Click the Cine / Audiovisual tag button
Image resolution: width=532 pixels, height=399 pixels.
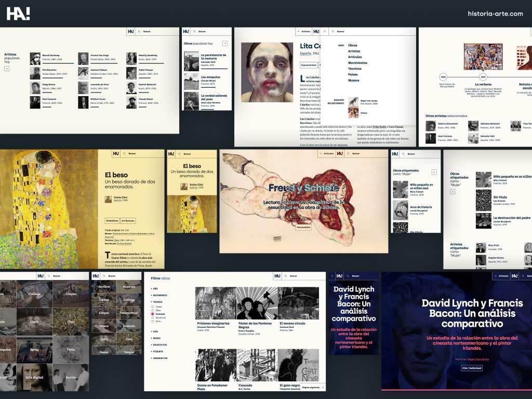tap(472, 368)
